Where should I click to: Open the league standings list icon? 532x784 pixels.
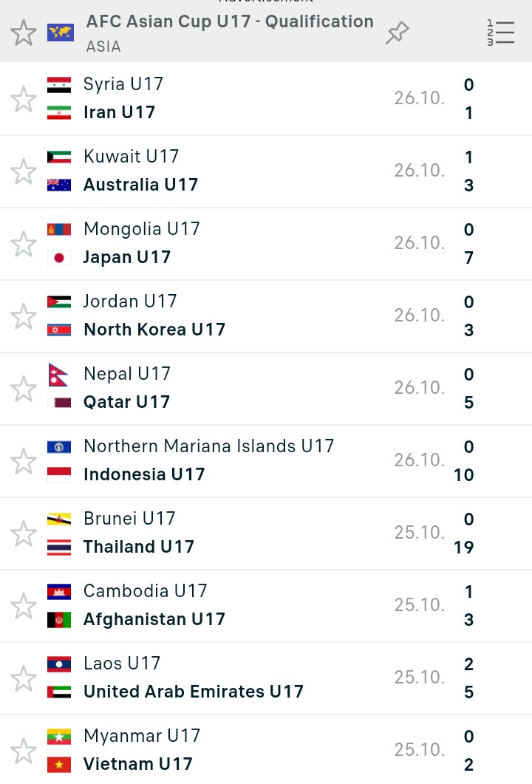[500, 33]
